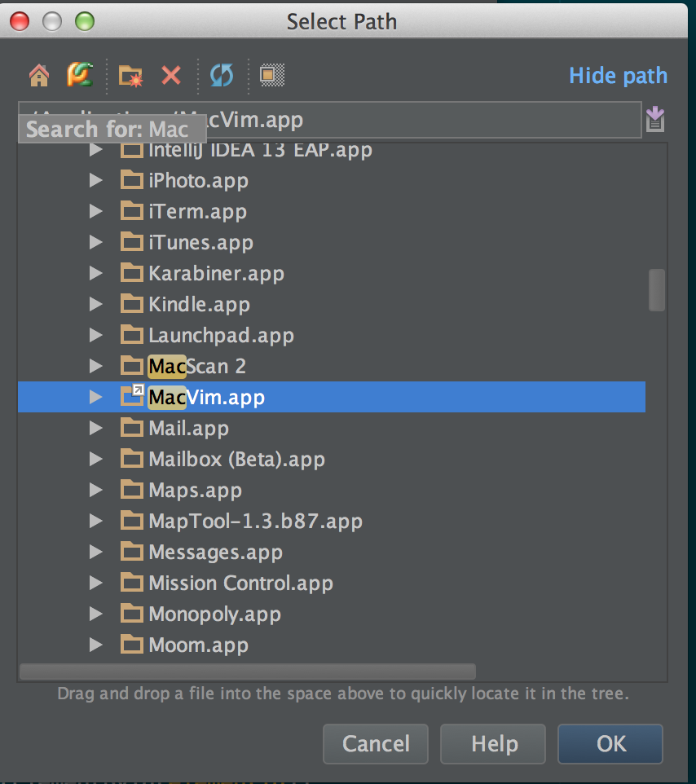Select the Launchpad.app row
The width and height of the screenshot is (696, 784).
click(x=332, y=335)
